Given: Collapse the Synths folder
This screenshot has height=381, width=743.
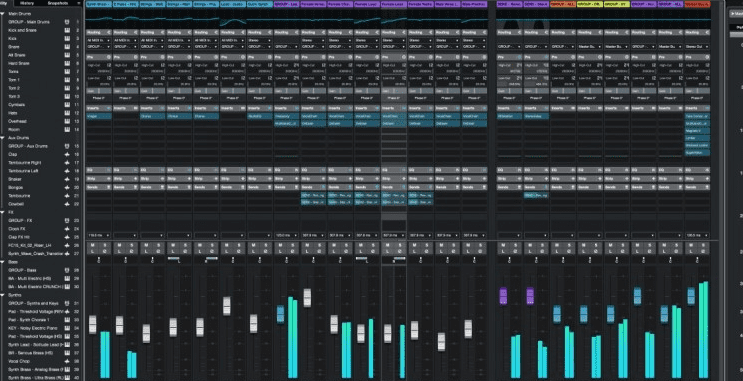Looking at the screenshot, I should 2,295.
